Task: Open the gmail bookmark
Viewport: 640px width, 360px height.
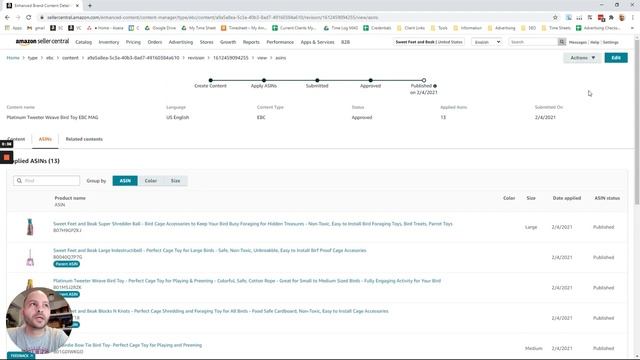Action: [36, 28]
